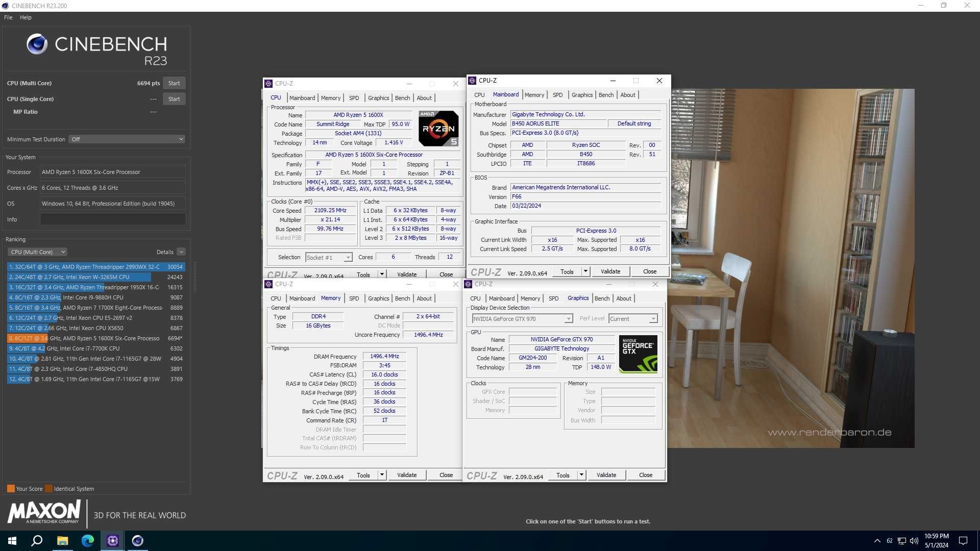Select CPU tab in Mainboard window
Image resolution: width=980 pixels, height=551 pixels.
coord(479,95)
